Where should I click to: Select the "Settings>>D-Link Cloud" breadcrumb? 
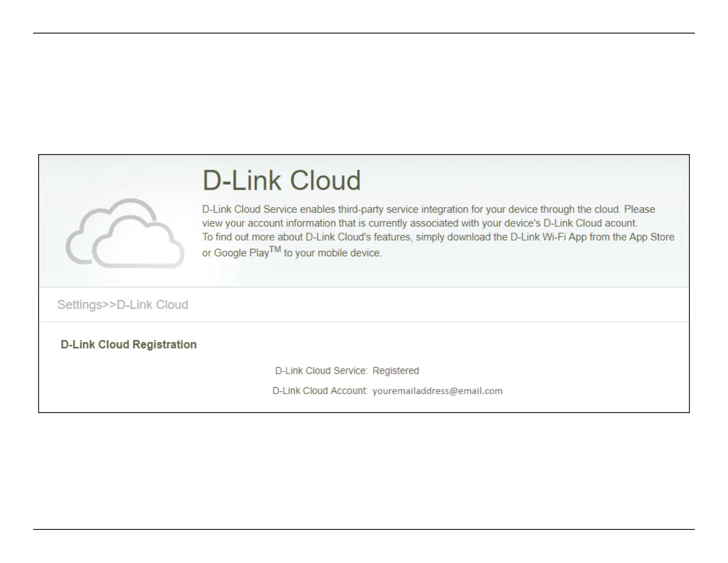pos(123,305)
